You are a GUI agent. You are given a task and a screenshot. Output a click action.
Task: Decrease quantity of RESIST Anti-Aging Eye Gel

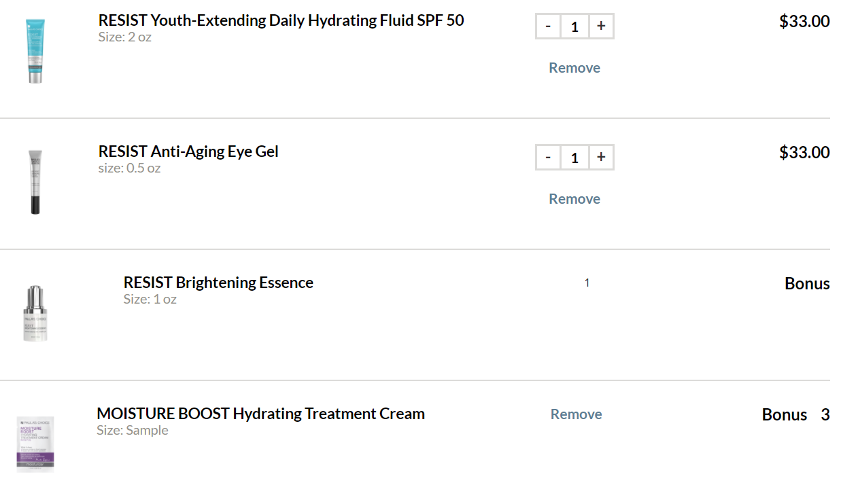click(x=548, y=158)
